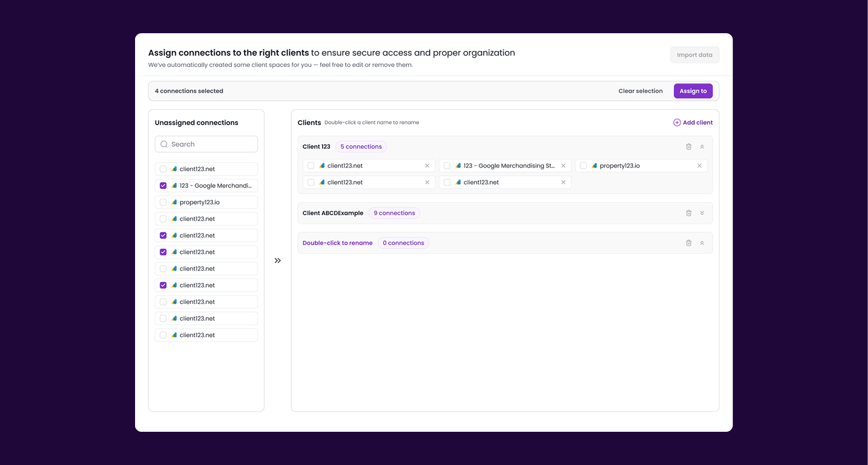Collapse the Client 123 section
The width and height of the screenshot is (868, 465).
coord(702,147)
